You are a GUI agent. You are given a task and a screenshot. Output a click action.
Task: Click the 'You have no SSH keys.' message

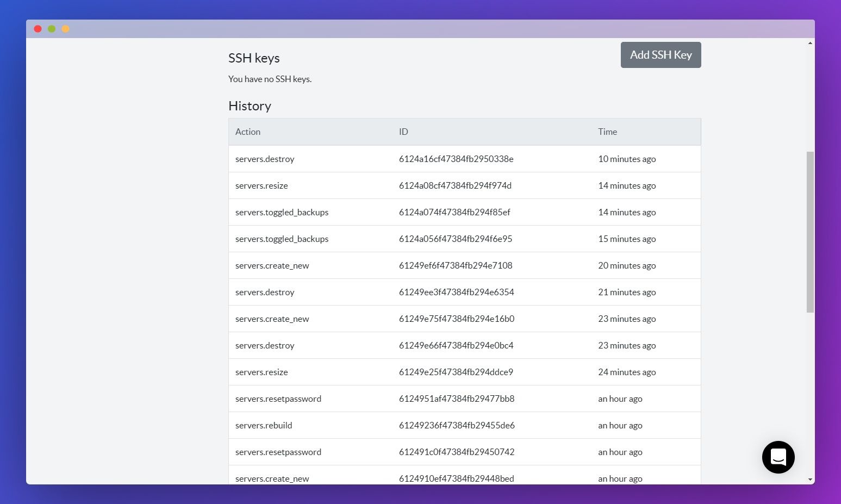pos(270,79)
